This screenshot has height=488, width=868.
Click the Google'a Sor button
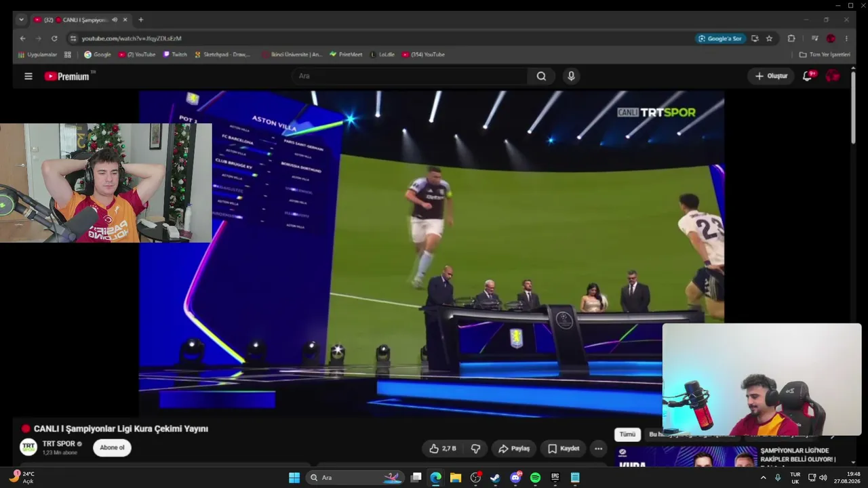pos(720,39)
